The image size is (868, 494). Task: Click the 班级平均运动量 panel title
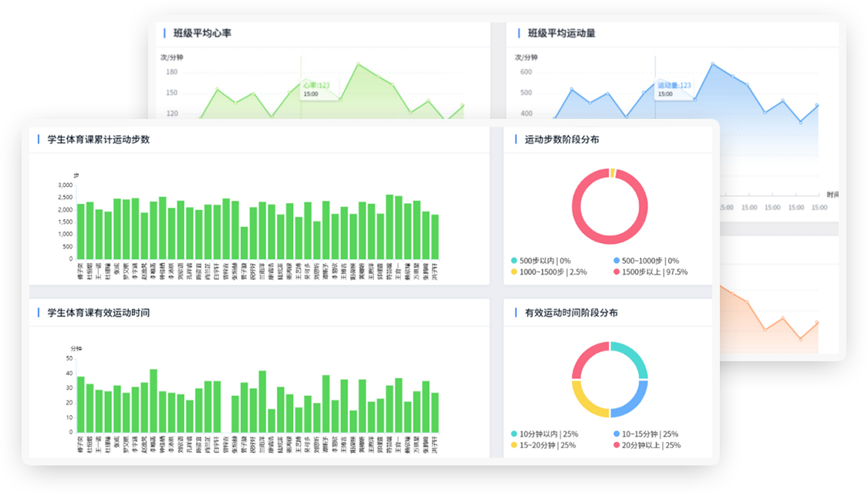(x=561, y=33)
